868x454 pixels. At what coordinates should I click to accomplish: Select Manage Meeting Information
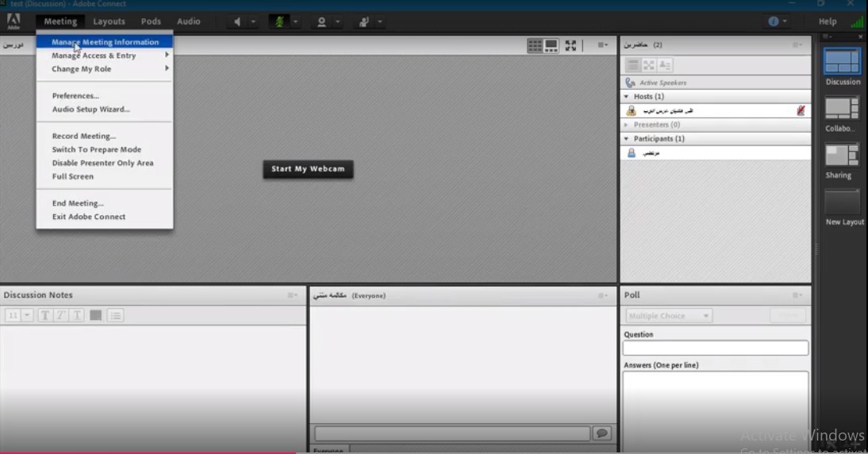click(105, 42)
